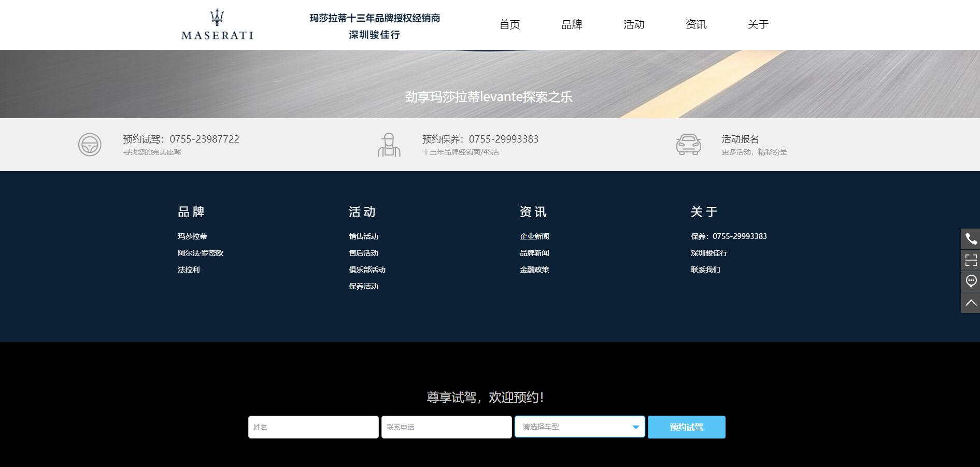Open 活动 in the top navigation
This screenshot has width=980, height=467.
click(x=634, y=24)
